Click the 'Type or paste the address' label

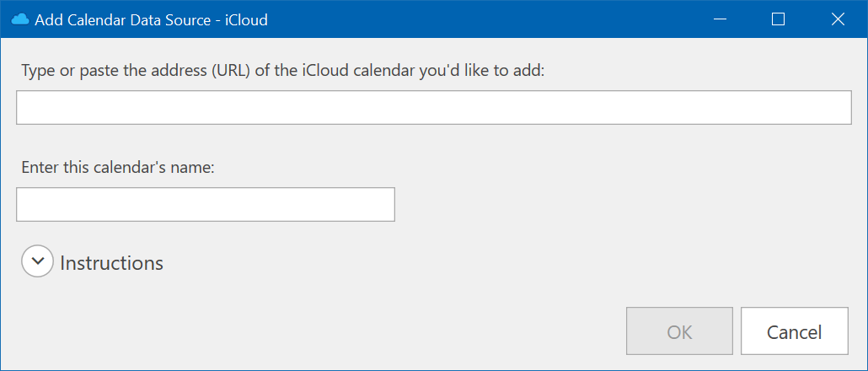click(283, 71)
